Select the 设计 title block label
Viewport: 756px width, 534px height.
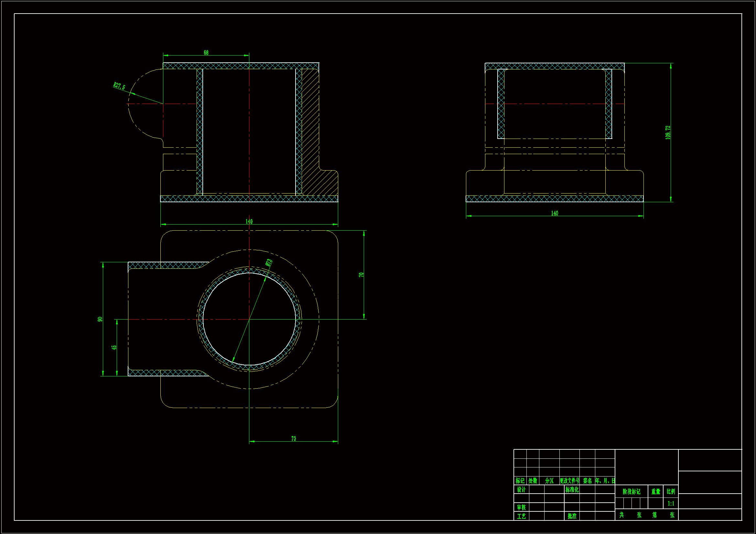tap(521, 490)
